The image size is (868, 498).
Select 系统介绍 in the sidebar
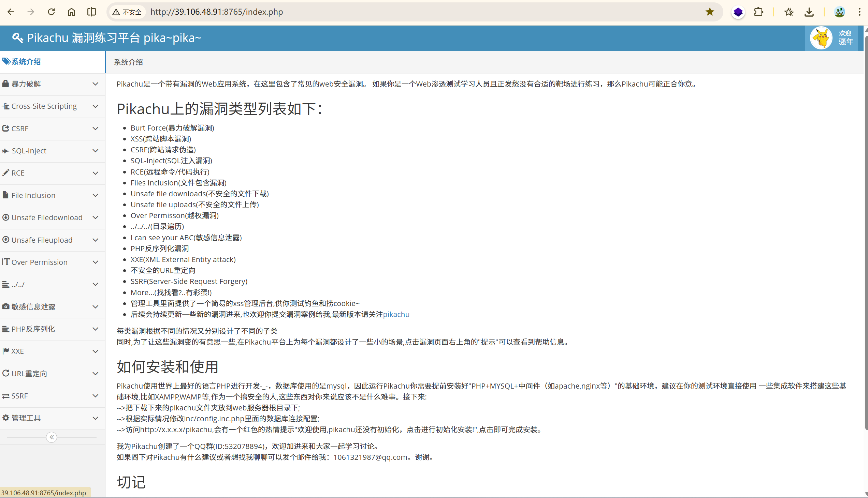pos(26,62)
